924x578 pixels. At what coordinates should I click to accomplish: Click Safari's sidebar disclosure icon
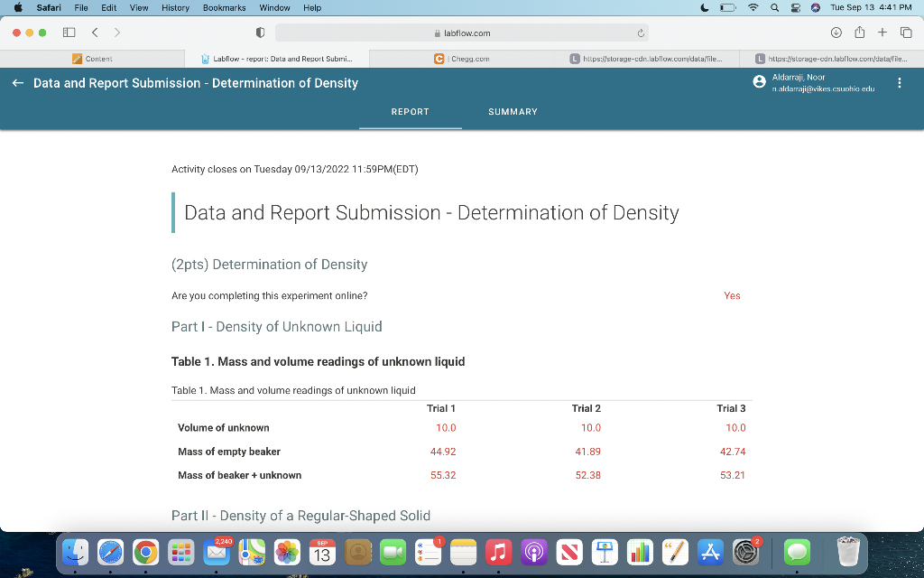coord(69,32)
